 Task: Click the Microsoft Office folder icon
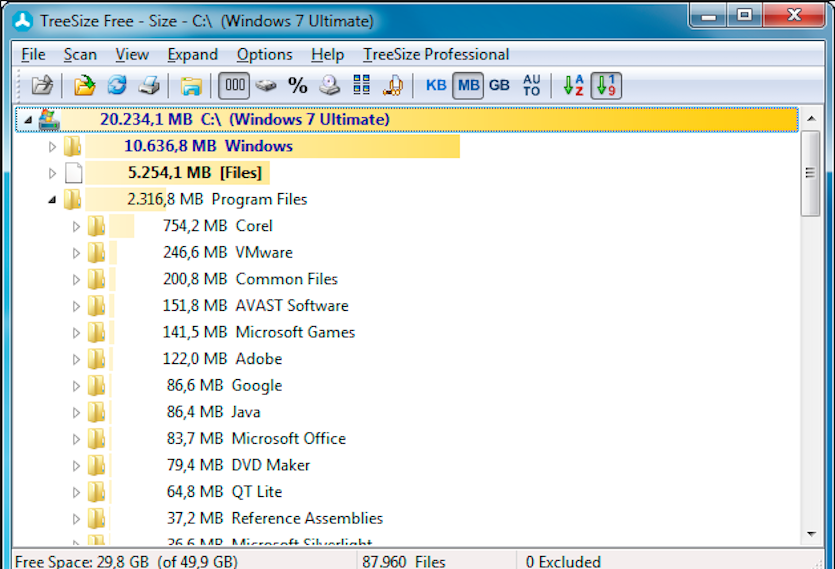96,438
